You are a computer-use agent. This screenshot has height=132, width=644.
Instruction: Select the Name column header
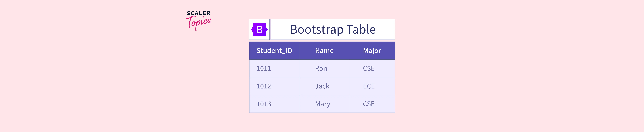point(324,51)
